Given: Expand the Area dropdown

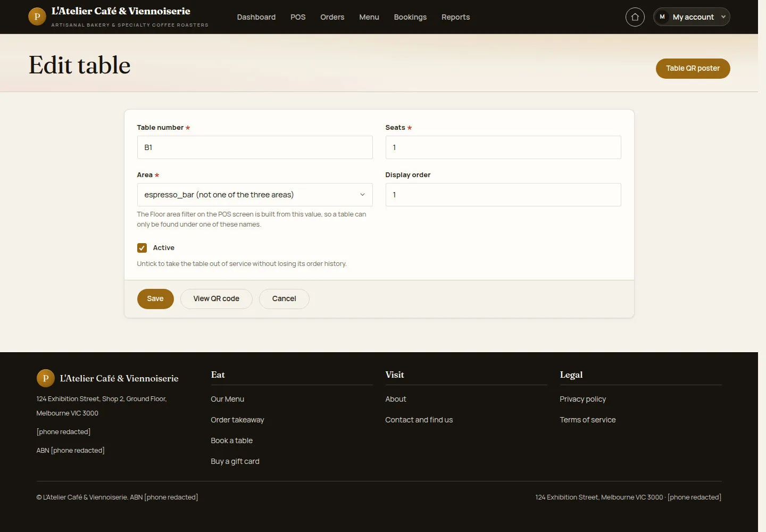Looking at the screenshot, I should coord(255,195).
